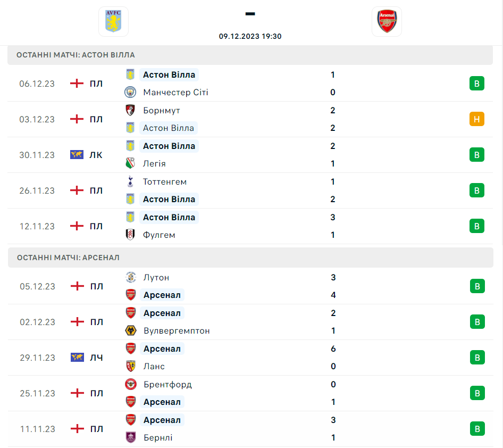
Task: Click the Lens team logo
Action: 130,366
